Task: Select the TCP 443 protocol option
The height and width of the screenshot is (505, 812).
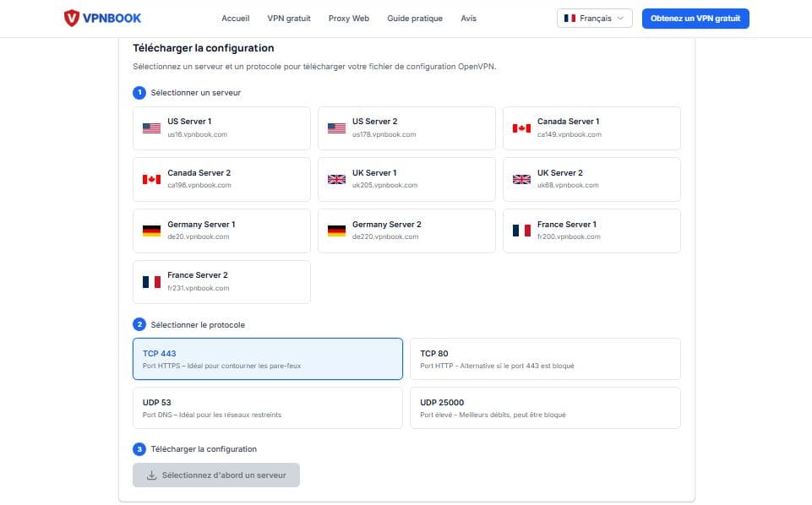Action: click(x=268, y=359)
